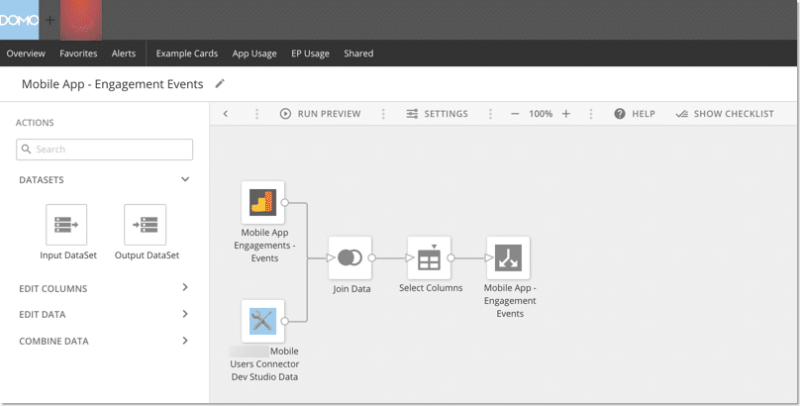Click the checklist icon
The width and height of the screenshot is (800, 406).
(x=681, y=114)
